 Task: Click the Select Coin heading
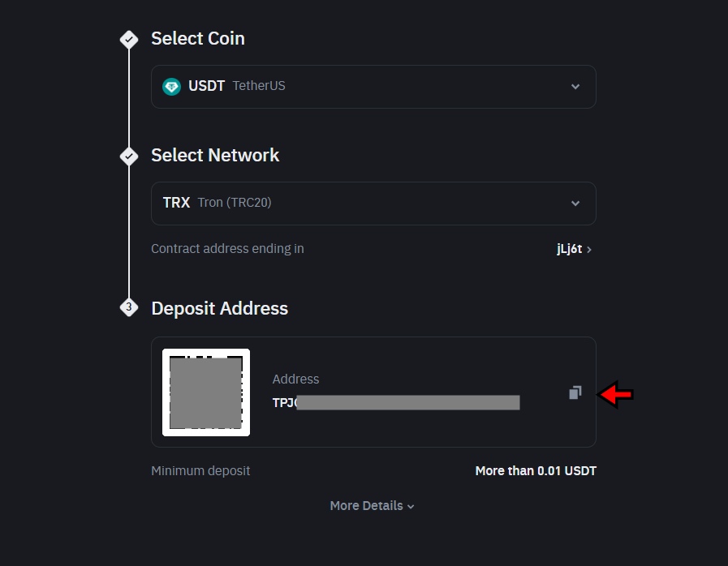pyautogui.click(x=197, y=38)
